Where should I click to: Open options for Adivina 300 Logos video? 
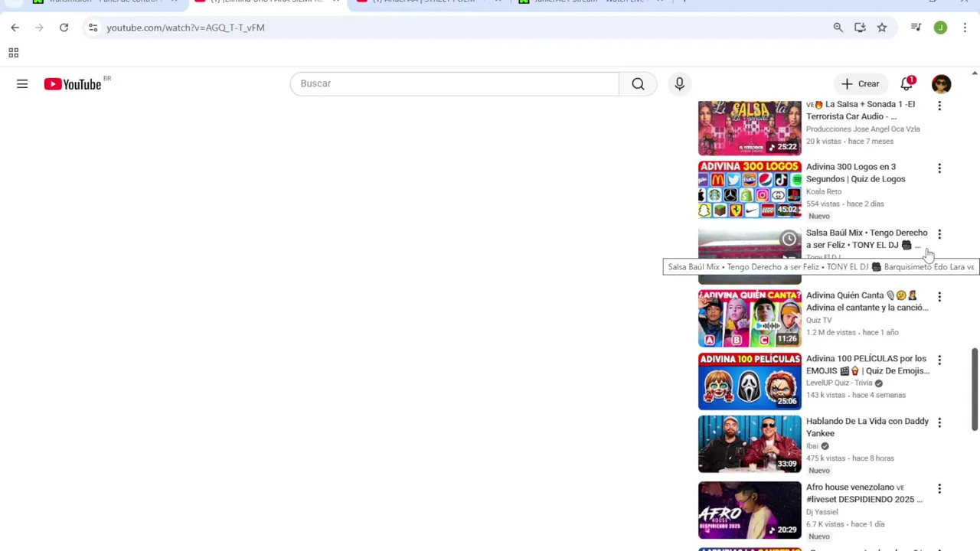[939, 168]
